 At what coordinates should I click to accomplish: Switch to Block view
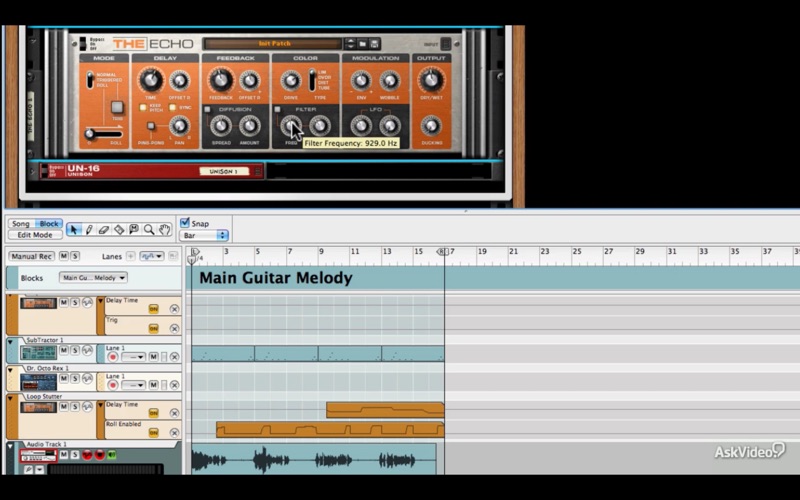[49, 223]
